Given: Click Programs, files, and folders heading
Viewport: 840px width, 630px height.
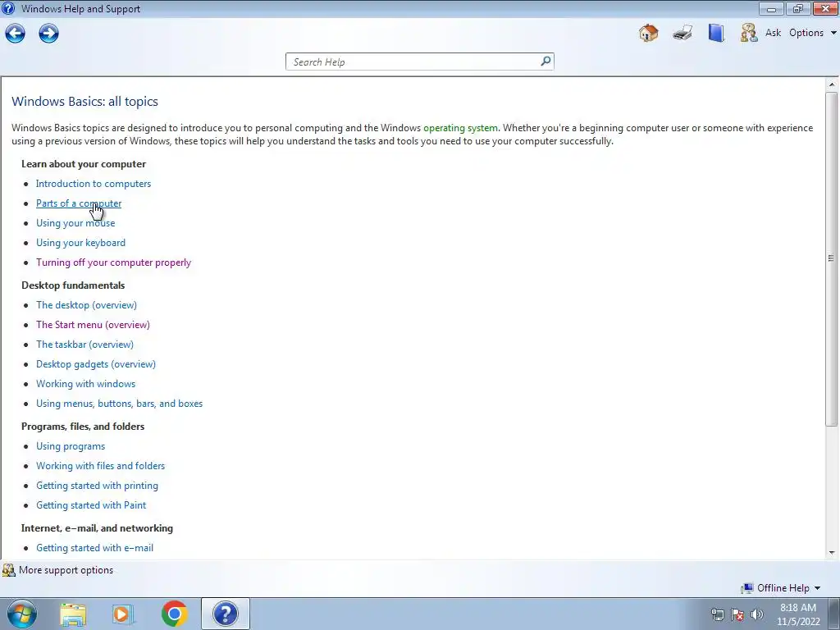Looking at the screenshot, I should pos(83,427).
